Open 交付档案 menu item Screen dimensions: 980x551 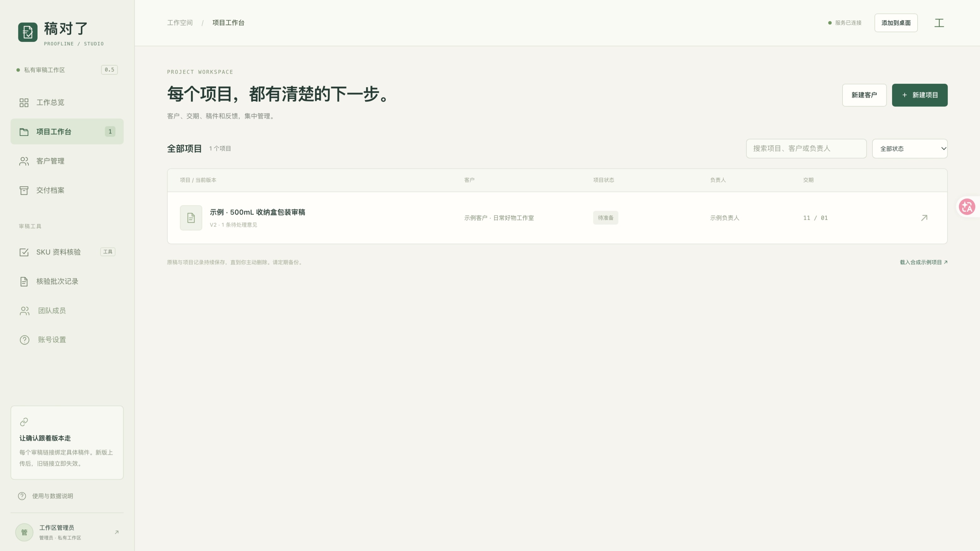point(67,190)
